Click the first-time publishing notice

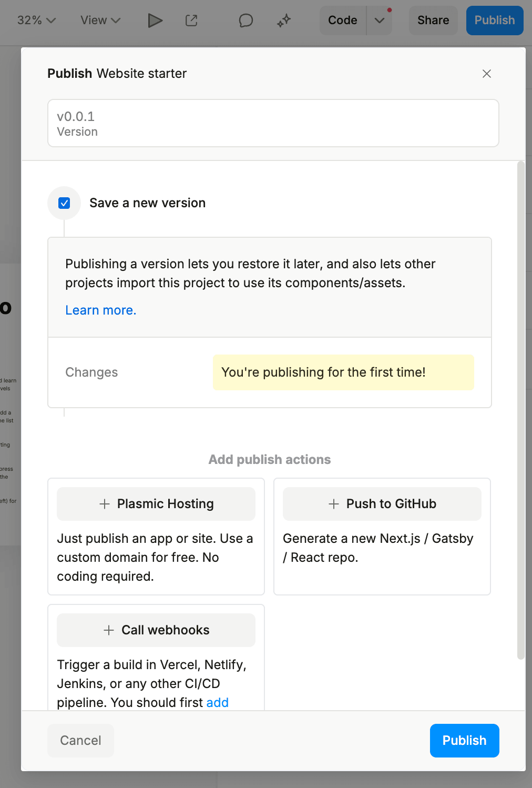pos(343,372)
